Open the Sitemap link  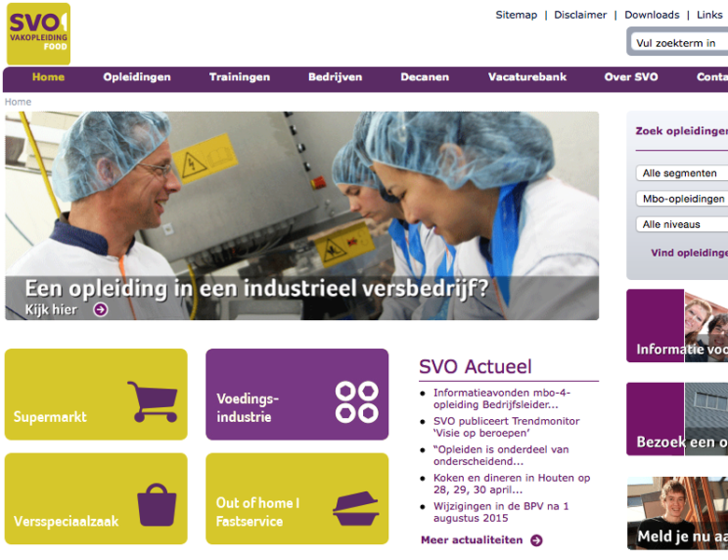pyautogui.click(x=516, y=15)
